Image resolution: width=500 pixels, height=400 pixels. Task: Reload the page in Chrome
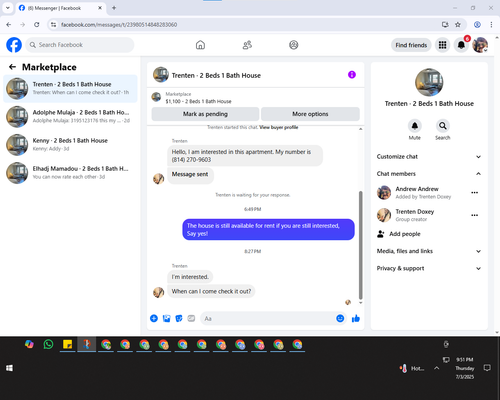(37, 25)
